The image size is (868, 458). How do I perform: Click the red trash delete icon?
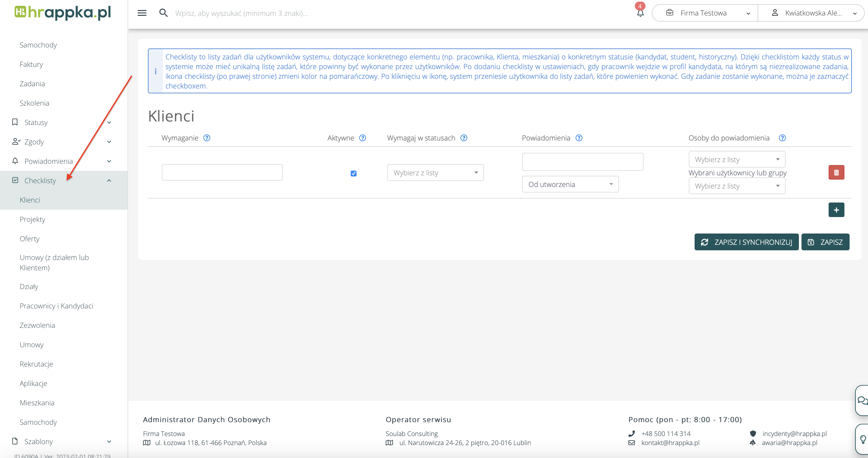(x=836, y=172)
